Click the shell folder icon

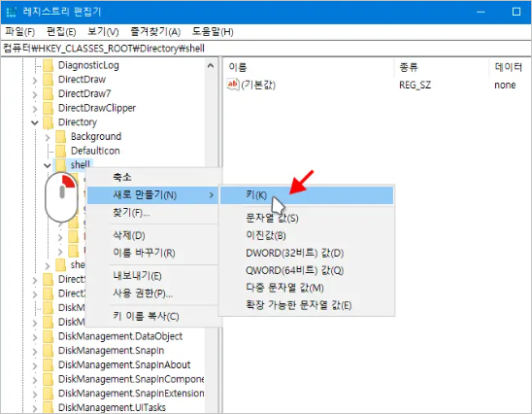(x=61, y=165)
